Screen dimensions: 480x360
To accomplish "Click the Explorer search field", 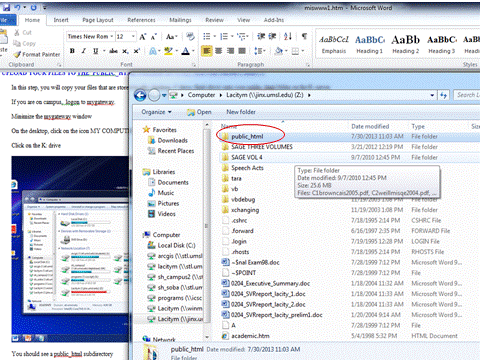I will pos(467,95).
